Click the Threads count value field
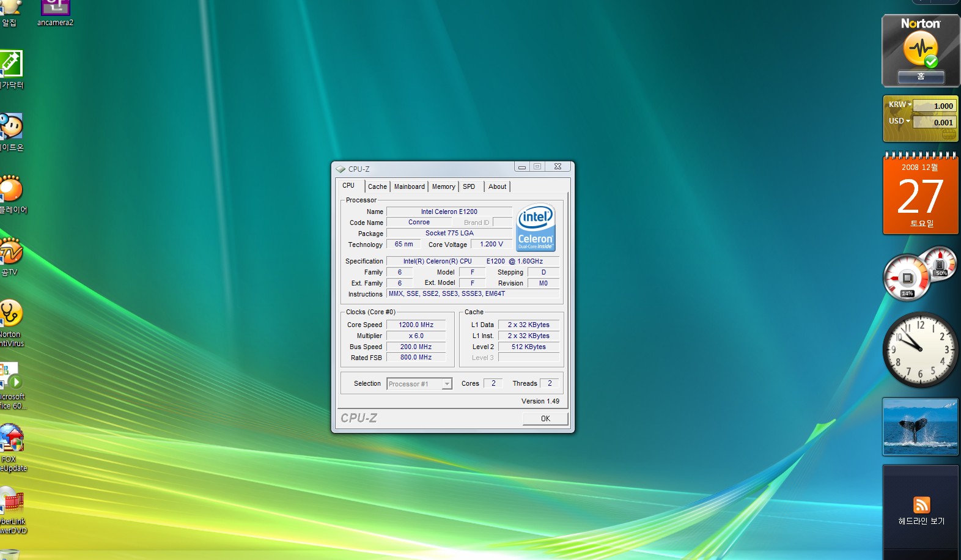This screenshot has width=961, height=560. [x=550, y=383]
